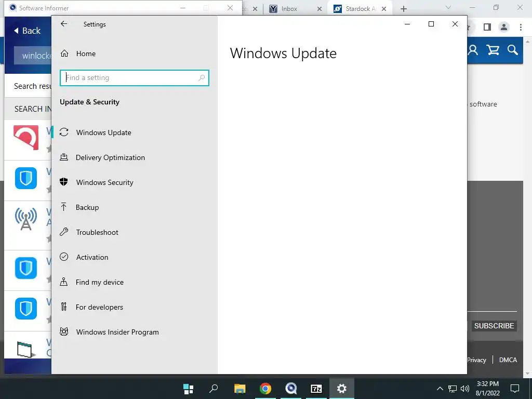Viewport: 532px width, 399px height.
Task: Open the browser tab search dropdown
Action: point(448,7)
